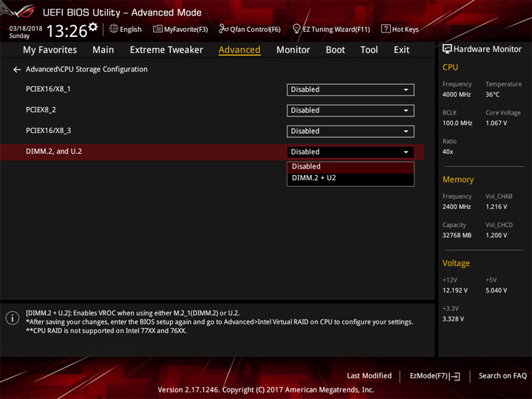Screen dimensions: 532x399
Task: Go to the Exit tab
Action: click(x=401, y=50)
